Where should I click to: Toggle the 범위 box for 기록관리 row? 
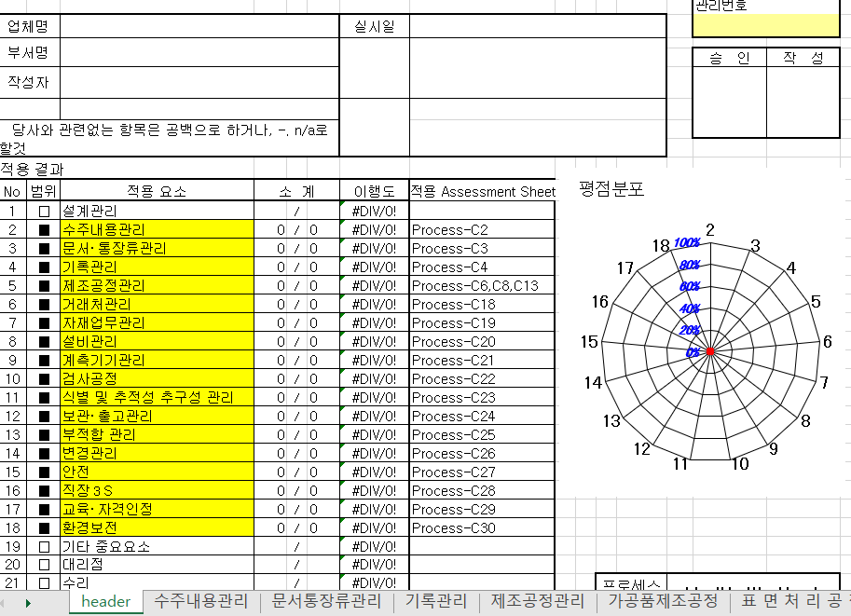click(x=44, y=267)
